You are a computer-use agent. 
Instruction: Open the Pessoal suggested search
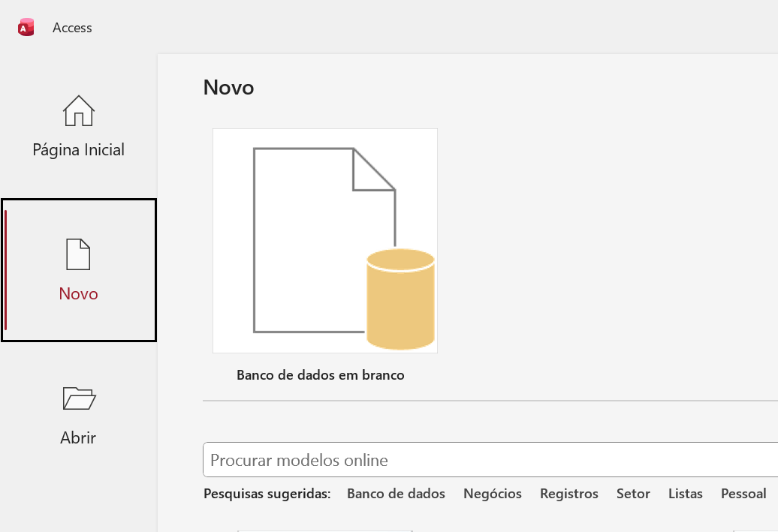pyautogui.click(x=743, y=494)
